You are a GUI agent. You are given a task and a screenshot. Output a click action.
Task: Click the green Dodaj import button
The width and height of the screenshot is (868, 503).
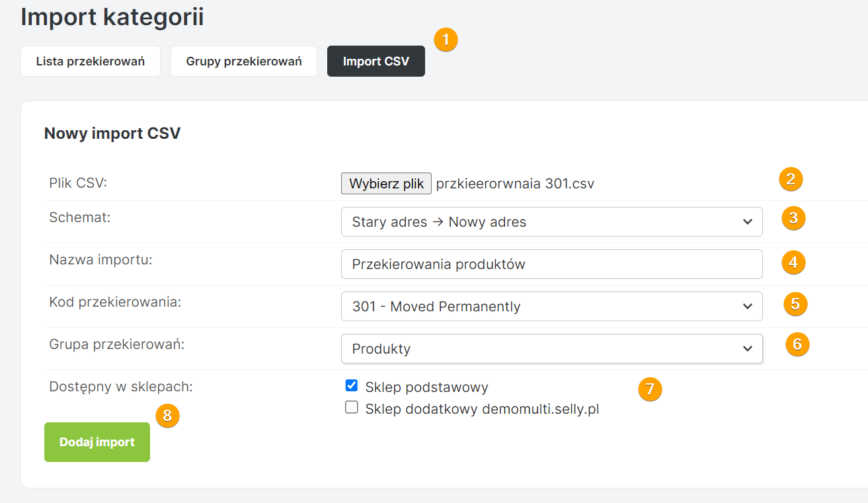point(97,442)
